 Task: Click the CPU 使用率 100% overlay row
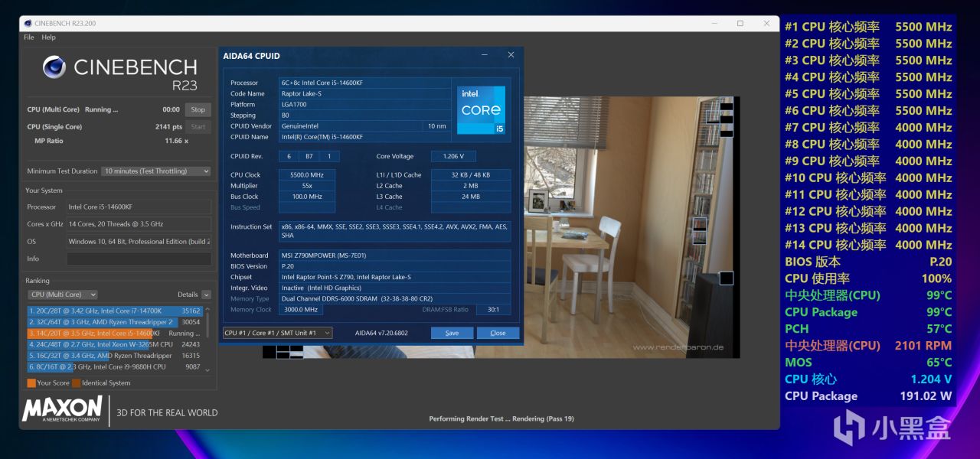click(x=868, y=278)
